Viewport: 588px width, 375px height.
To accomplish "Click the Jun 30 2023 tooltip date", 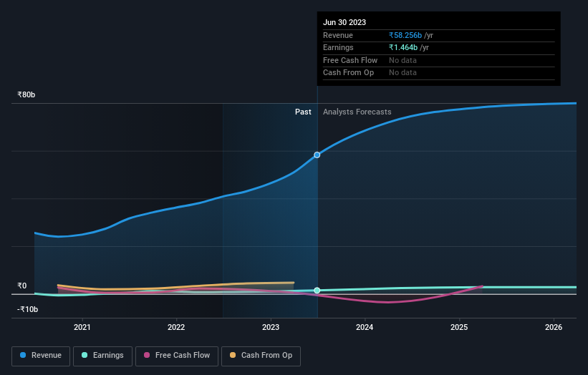I will point(344,22).
